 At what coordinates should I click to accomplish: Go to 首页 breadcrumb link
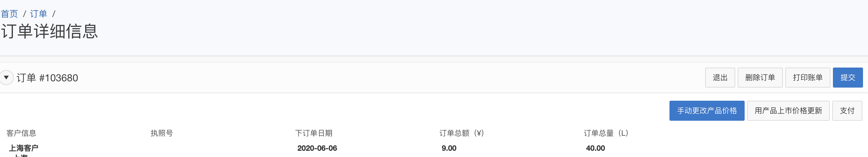coord(9,14)
